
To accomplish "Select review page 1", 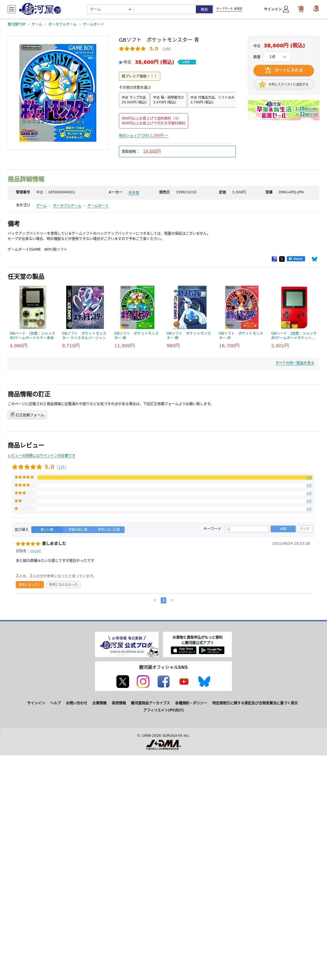I will point(164,600).
